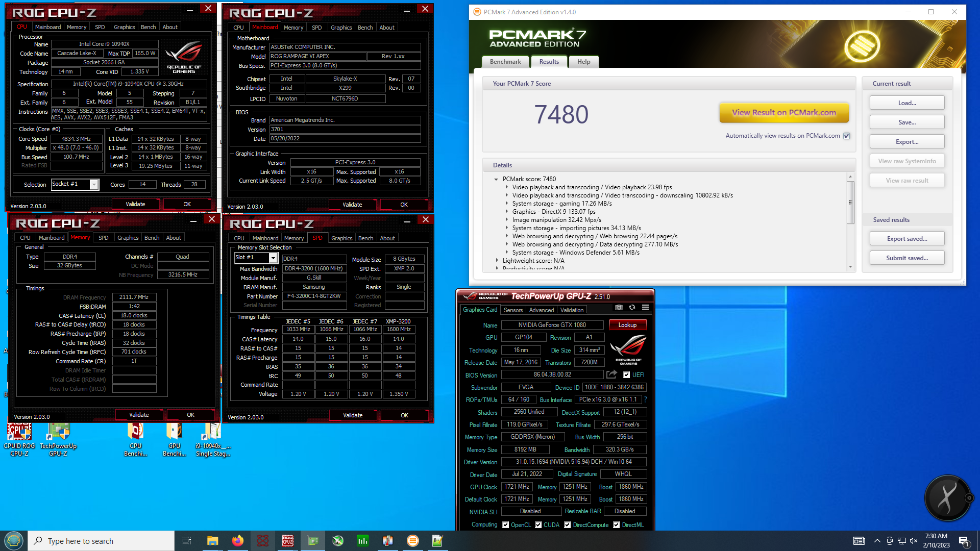Take a GPU-Z screenshot with camera icon

619,307
